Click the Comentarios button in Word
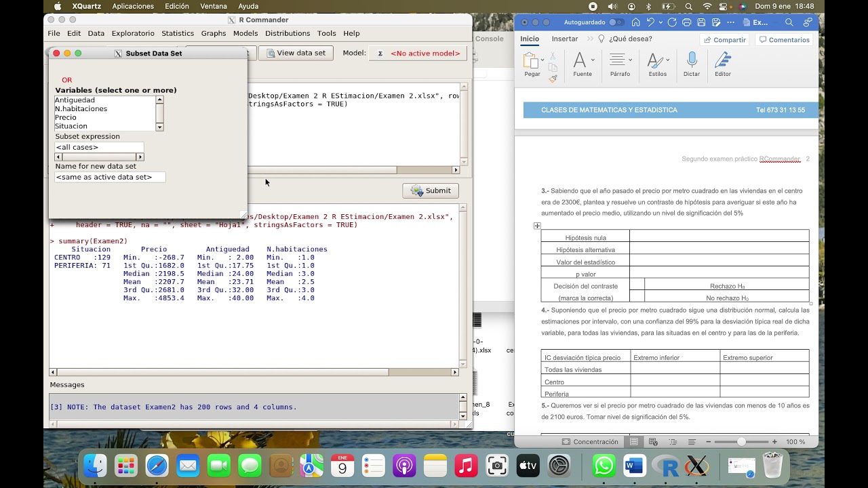The height and width of the screenshot is (488, 868). tap(785, 40)
